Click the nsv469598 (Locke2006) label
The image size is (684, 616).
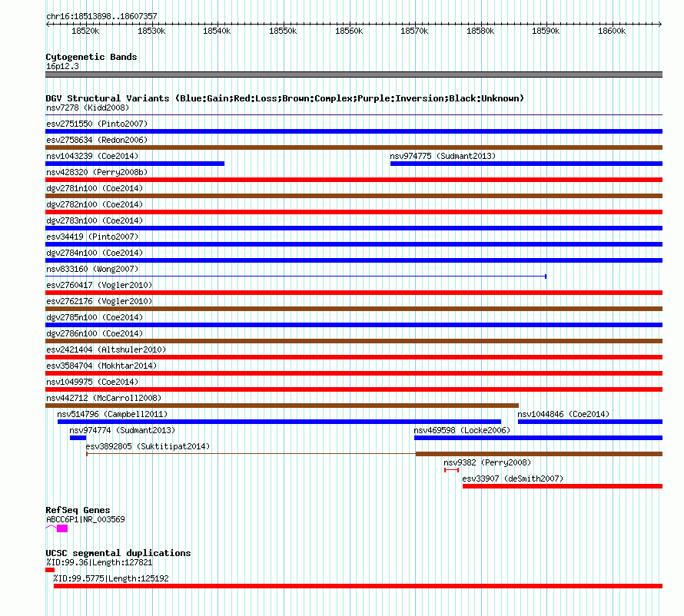pyautogui.click(x=462, y=430)
